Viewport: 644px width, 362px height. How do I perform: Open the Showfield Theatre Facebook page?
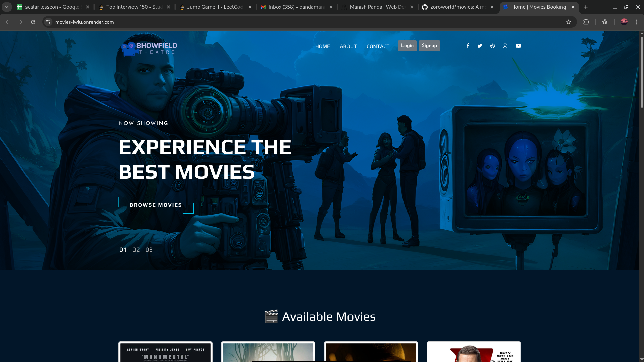(468, 46)
